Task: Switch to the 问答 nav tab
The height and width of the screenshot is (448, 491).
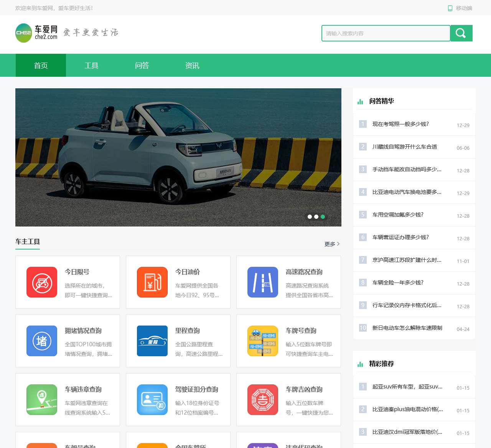Action: coord(142,65)
